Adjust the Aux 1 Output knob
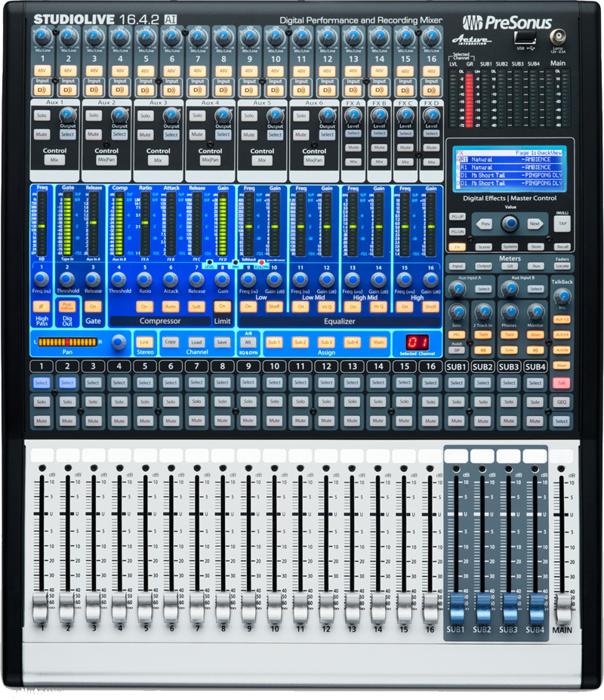This screenshot has width=604, height=700. tap(67, 116)
